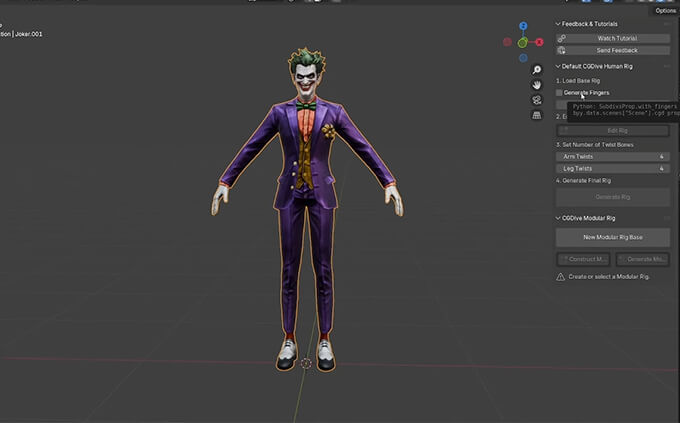The width and height of the screenshot is (680, 423).
Task: Click the green Y axis on gizmo
Action: pos(522,43)
